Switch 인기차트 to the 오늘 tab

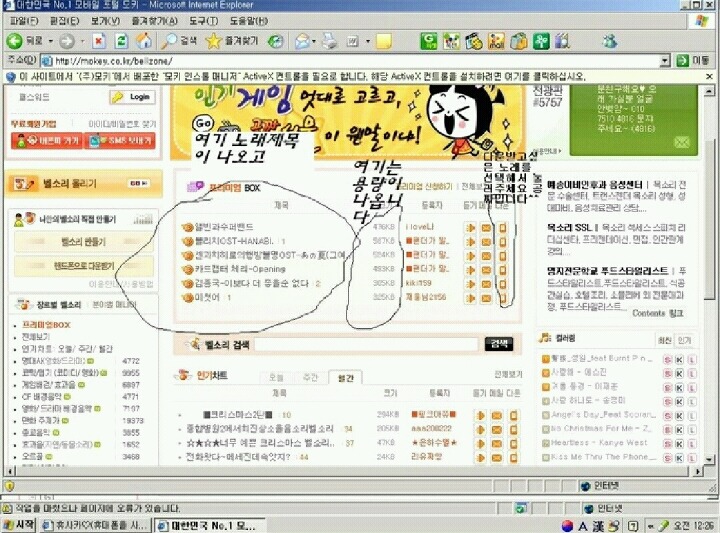276,377
